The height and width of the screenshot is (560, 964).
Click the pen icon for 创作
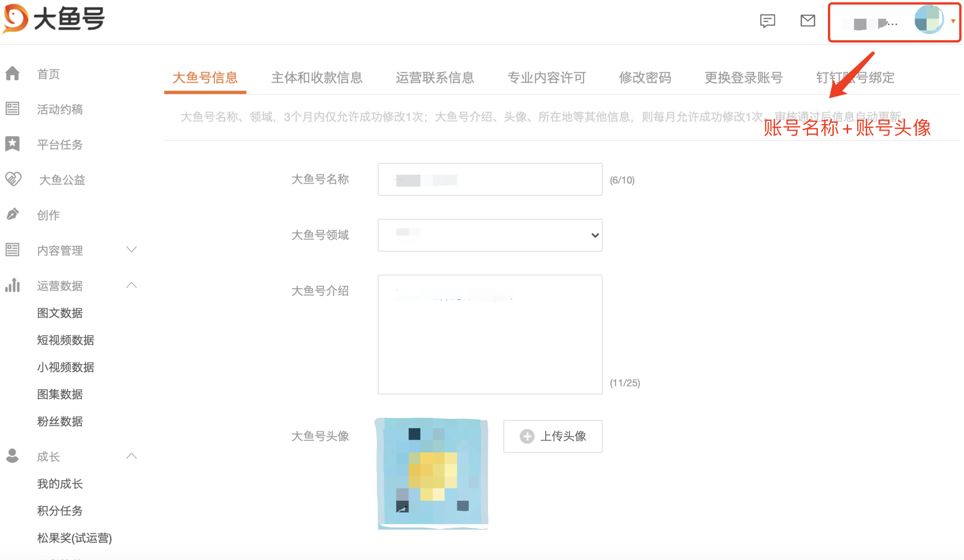12,214
